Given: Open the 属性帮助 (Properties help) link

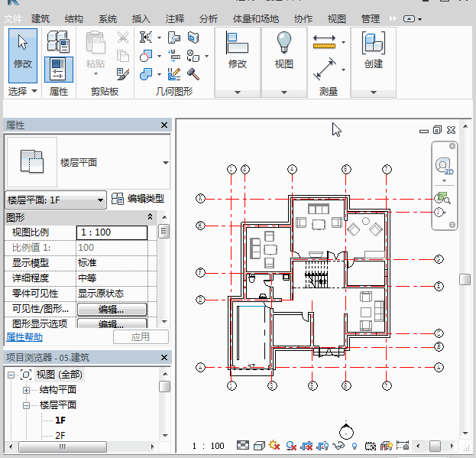Looking at the screenshot, I should (x=24, y=337).
